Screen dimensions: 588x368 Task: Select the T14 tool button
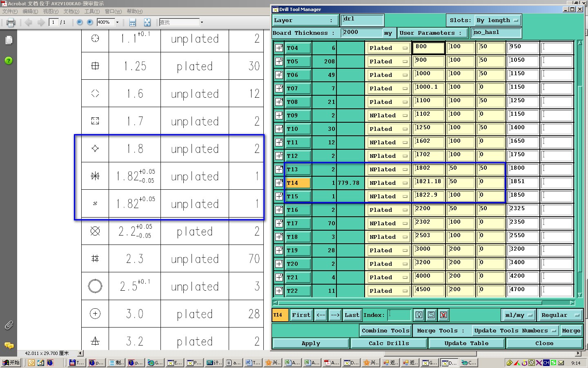point(298,183)
